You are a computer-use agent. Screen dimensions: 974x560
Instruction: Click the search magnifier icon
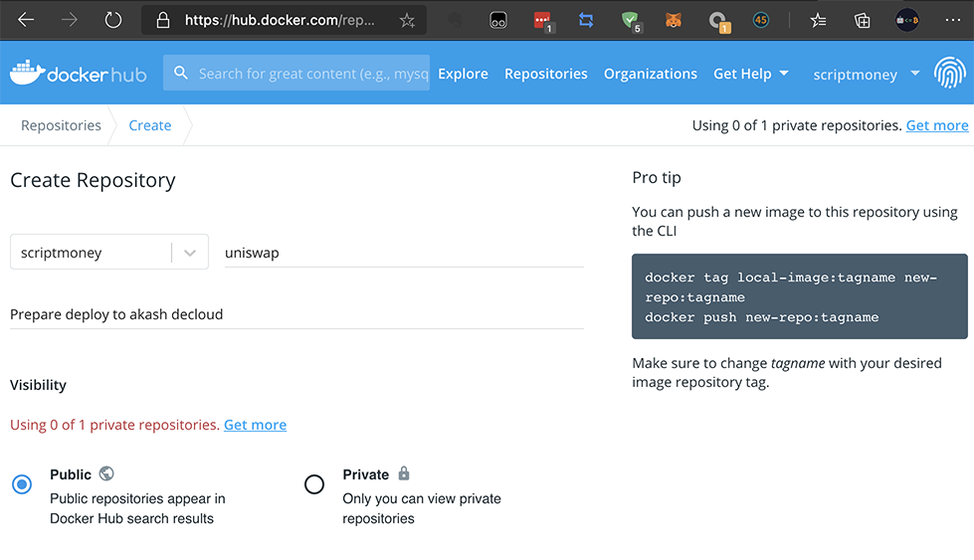point(181,73)
